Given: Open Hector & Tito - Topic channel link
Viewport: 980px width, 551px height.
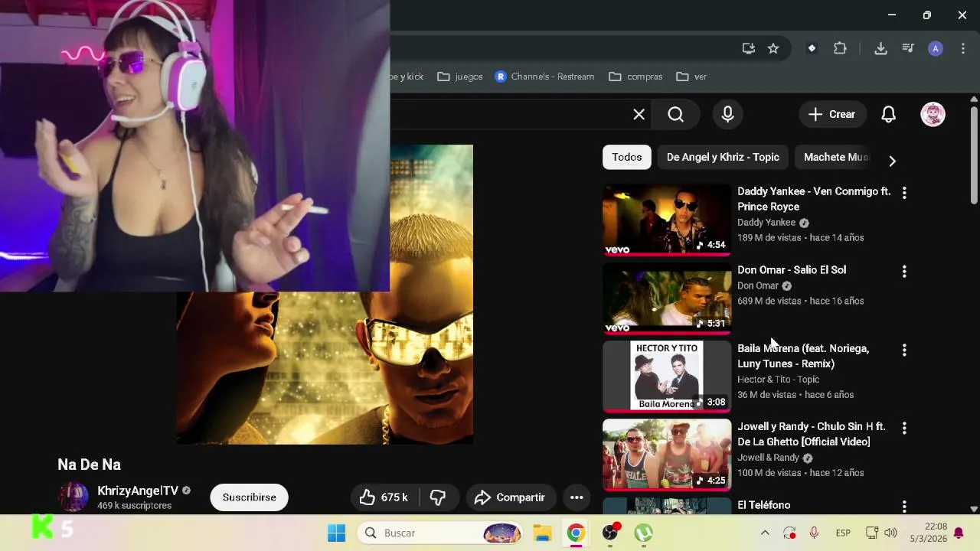Looking at the screenshot, I should (778, 379).
